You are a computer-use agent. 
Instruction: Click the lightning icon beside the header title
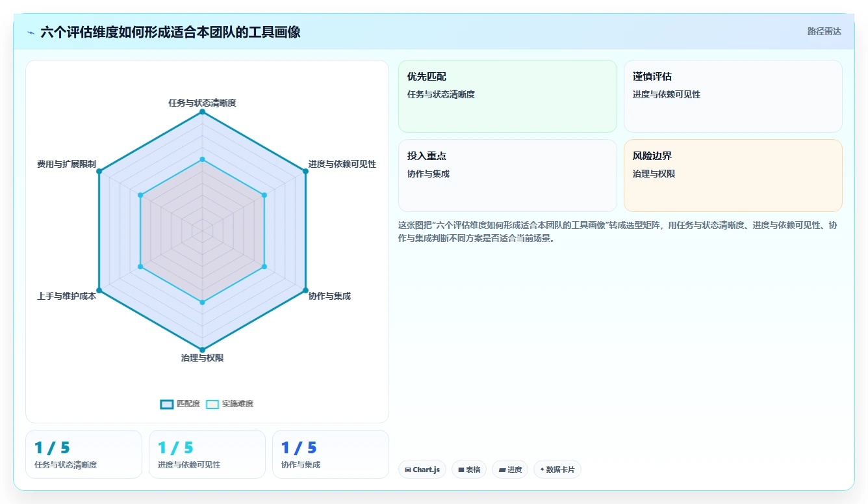[x=31, y=32]
